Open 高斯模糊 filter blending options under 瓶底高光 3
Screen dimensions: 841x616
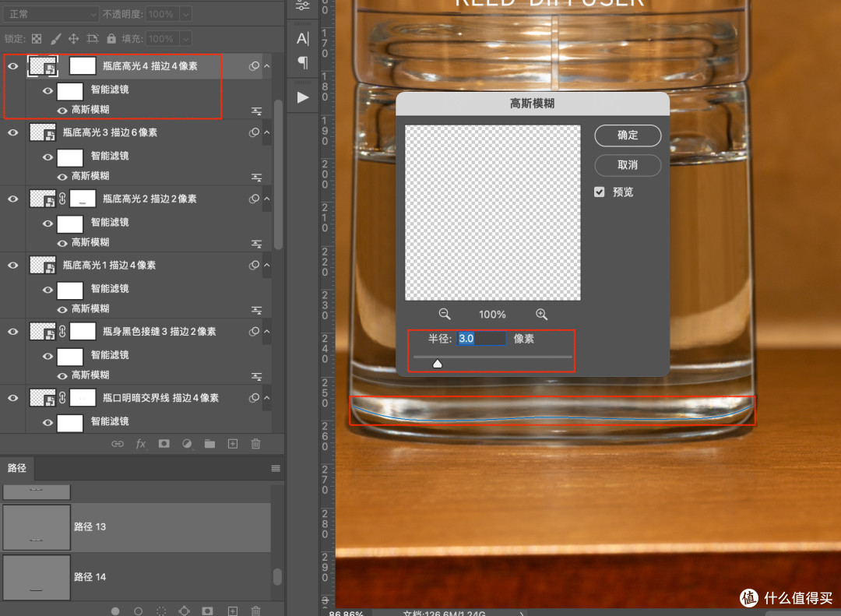coord(256,177)
